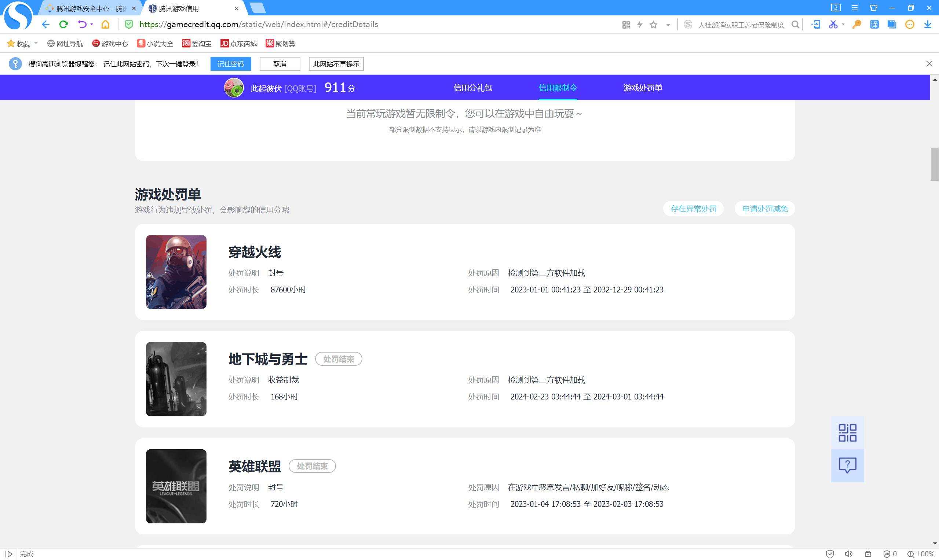Click the download arrow icon in toolbar
Viewport: 939px width, 560px height.
[x=928, y=25]
